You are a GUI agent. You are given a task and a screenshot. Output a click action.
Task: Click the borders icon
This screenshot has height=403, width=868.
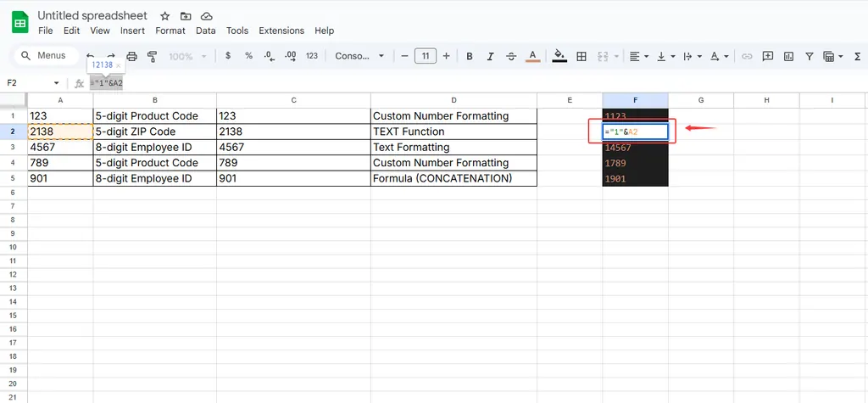click(581, 56)
